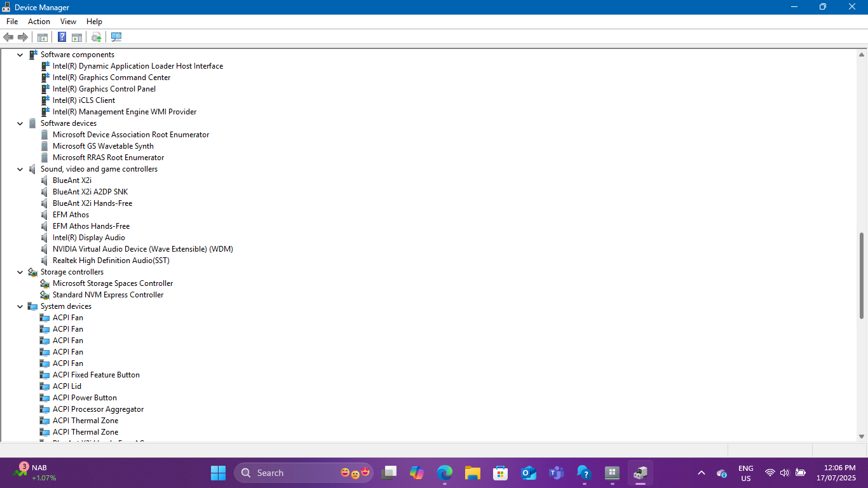Select ACPI Power Button device
This screenshot has height=488, width=868.
(x=85, y=398)
